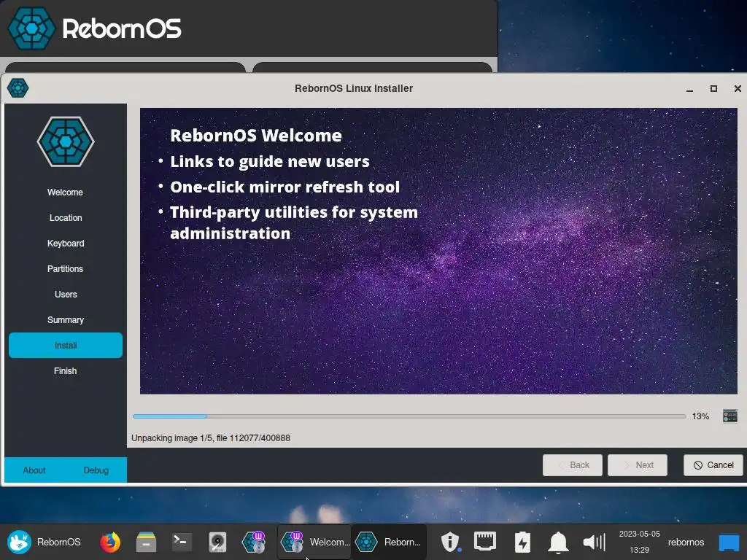Cancel the installation
747x560 pixels.
(713, 465)
